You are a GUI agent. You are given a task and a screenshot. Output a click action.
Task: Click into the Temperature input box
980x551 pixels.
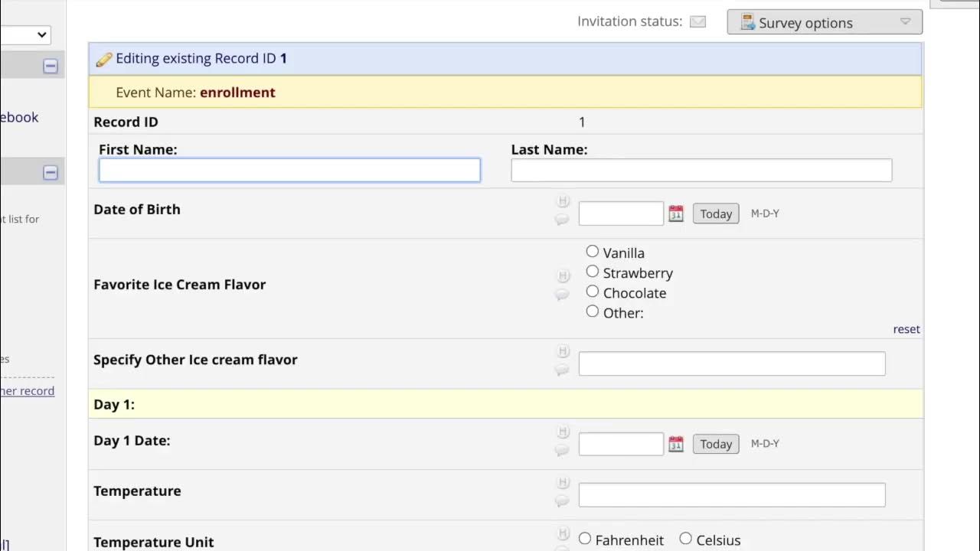point(732,495)
